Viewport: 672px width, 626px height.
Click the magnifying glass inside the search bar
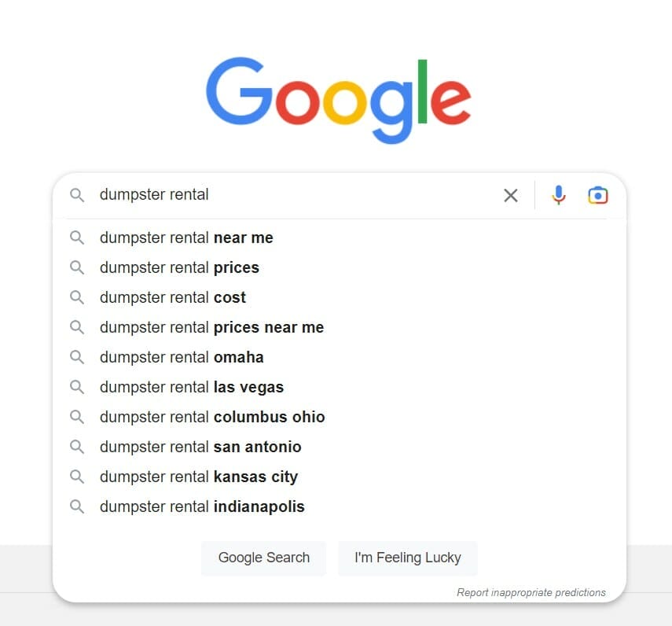click(x=76, y=194)
